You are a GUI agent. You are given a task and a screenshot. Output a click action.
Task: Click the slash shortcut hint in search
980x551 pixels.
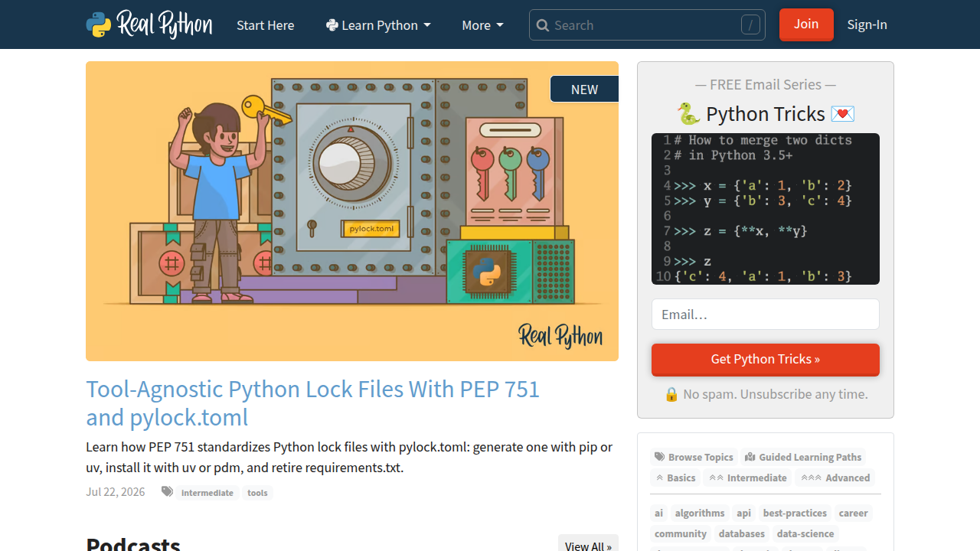[x=750, y=25]
